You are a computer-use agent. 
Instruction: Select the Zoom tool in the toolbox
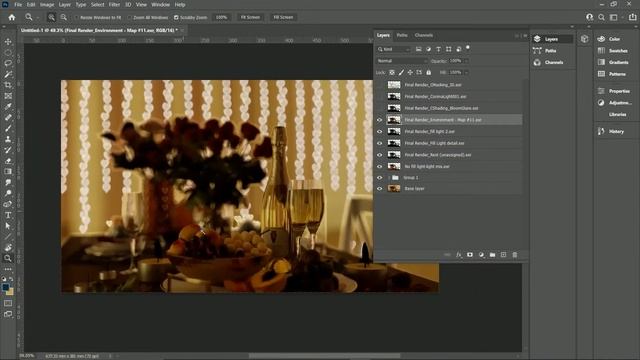[x=8, y=258]
